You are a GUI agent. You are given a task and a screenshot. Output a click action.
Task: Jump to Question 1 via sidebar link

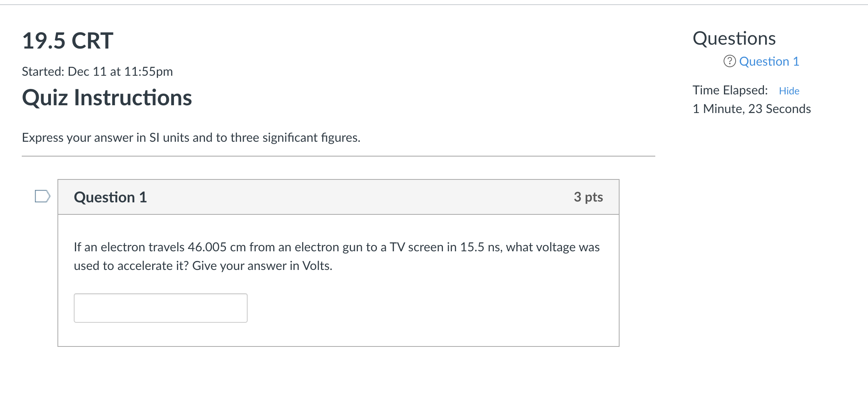tap(769, 61)
